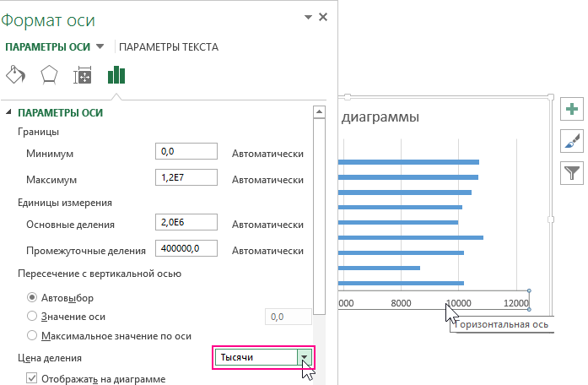Collapse the ПАРАМЕТРЫ ОСИ section triangle
The image size is (588, 385).
tap(9, 112)
